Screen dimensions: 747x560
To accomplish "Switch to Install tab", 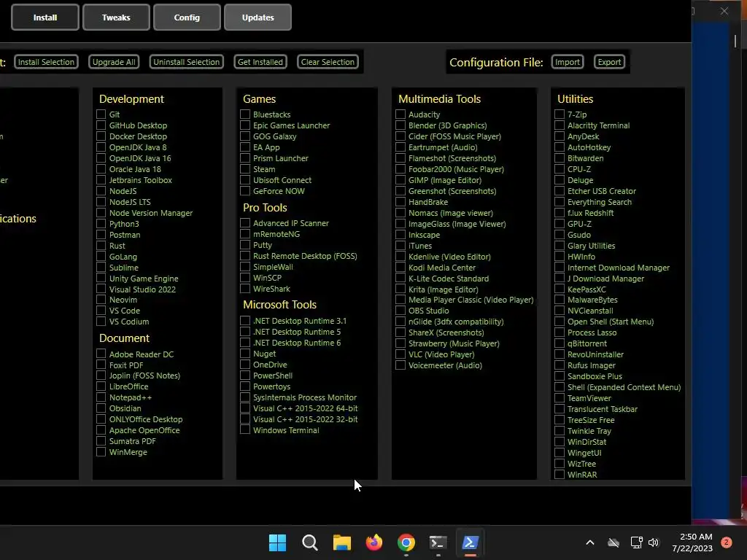I will 45,17.
